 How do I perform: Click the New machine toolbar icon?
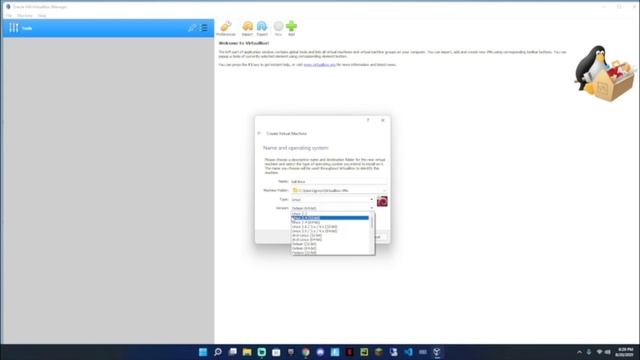click(278, 27)
